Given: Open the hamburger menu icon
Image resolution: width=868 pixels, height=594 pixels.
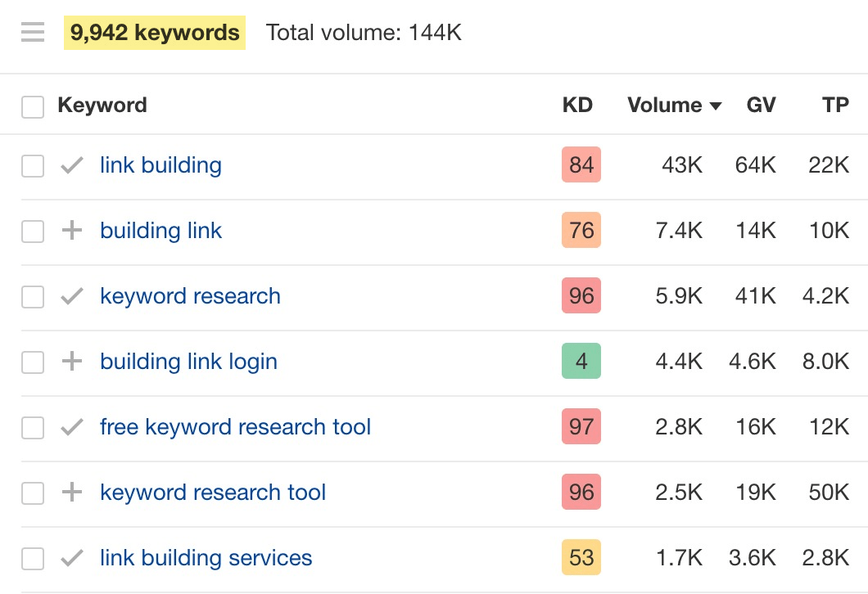Looking at the screenshot, I should pyautogui.click(x=33, y=33).
